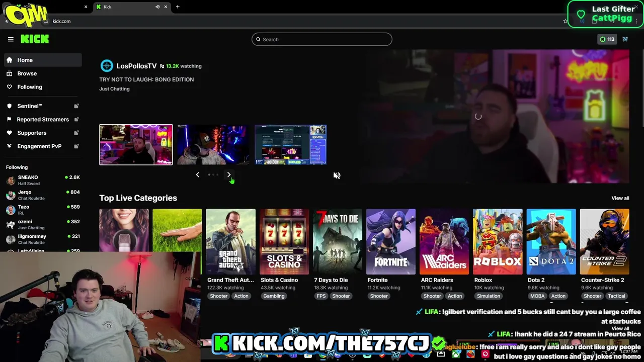The height and width of the screenshot is (362, 644).
Task: Click the Reported Streamers flag icon
Action: pyautogui.click(x=10, y=119)
